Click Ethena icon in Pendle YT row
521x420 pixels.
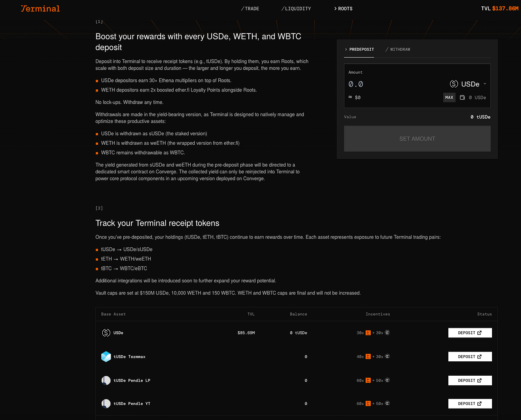click(x=387, y=403)
